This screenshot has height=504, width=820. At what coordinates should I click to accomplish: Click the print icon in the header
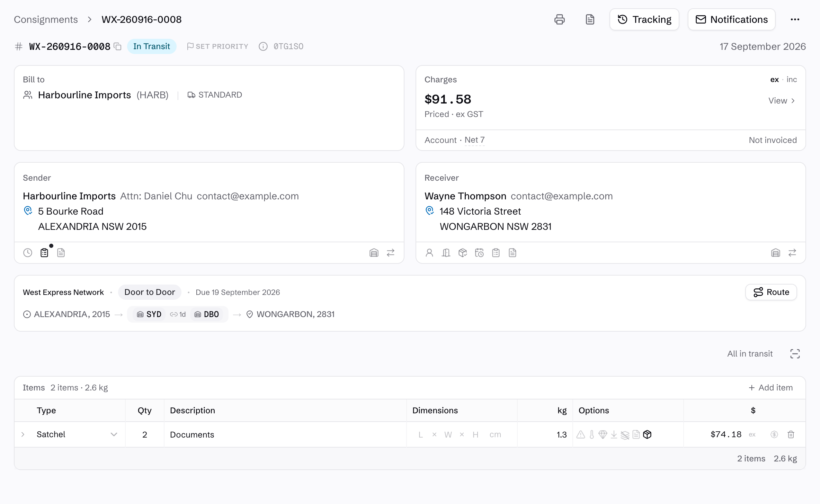(560, 19)
